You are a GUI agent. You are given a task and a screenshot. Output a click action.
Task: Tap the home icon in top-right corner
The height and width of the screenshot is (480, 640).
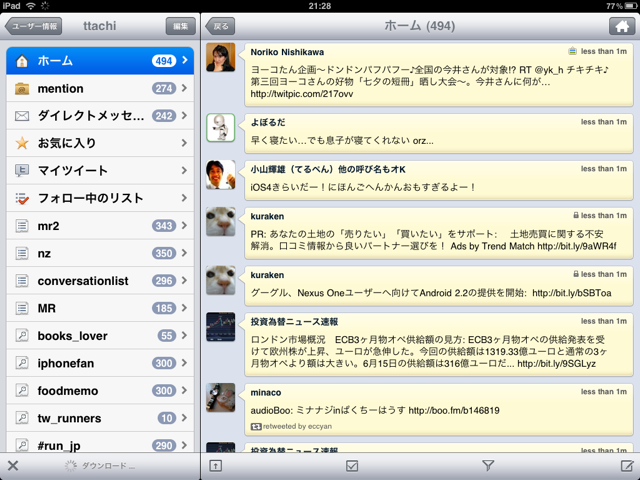pyautogui.click(x=621, y=26)
